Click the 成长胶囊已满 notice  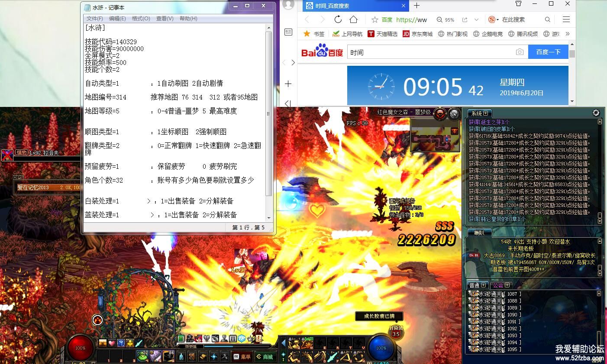pyautogui.click(x=379, y=316)
